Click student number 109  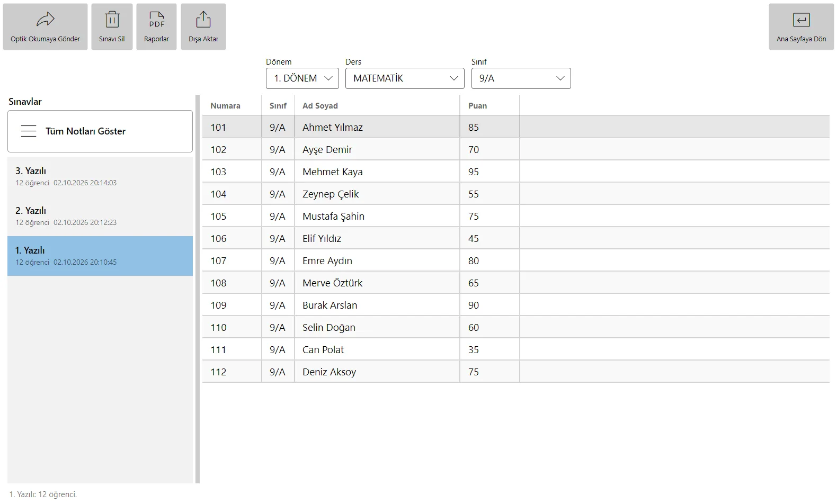pyautogui.click(x=218, y=305)
